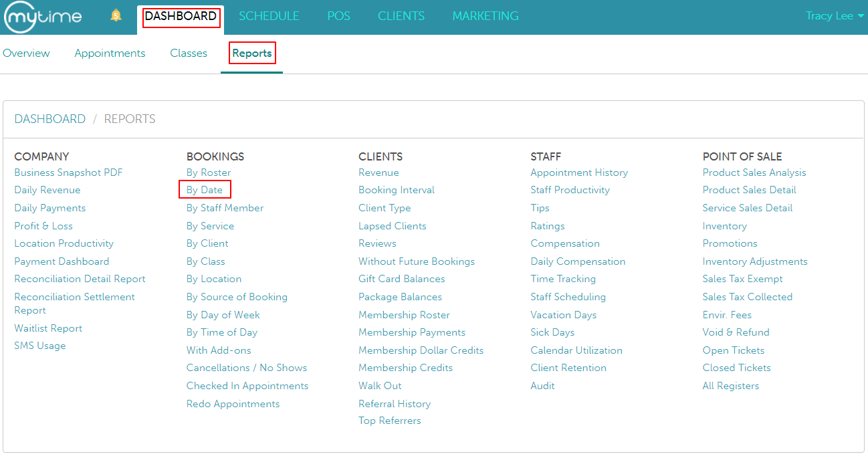868x456 pixels.
Task: Go to the SCHEDULE menu
Action: tap(269, 16)
